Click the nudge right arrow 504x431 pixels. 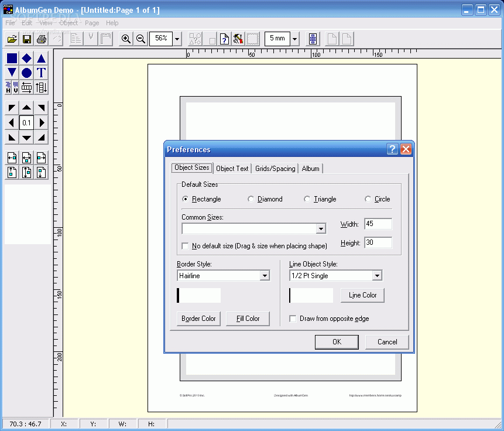tap(41, 122)
